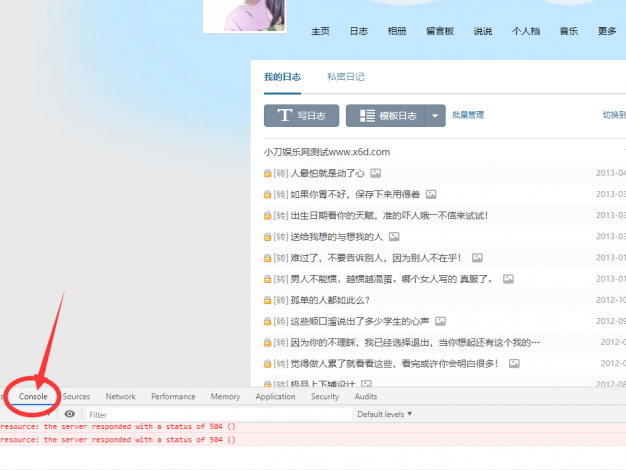Viewport: 626px width, 470px height.
Task: Open the log 因为你的不理睬，我已经选择退出
Action: coord(415,343)
